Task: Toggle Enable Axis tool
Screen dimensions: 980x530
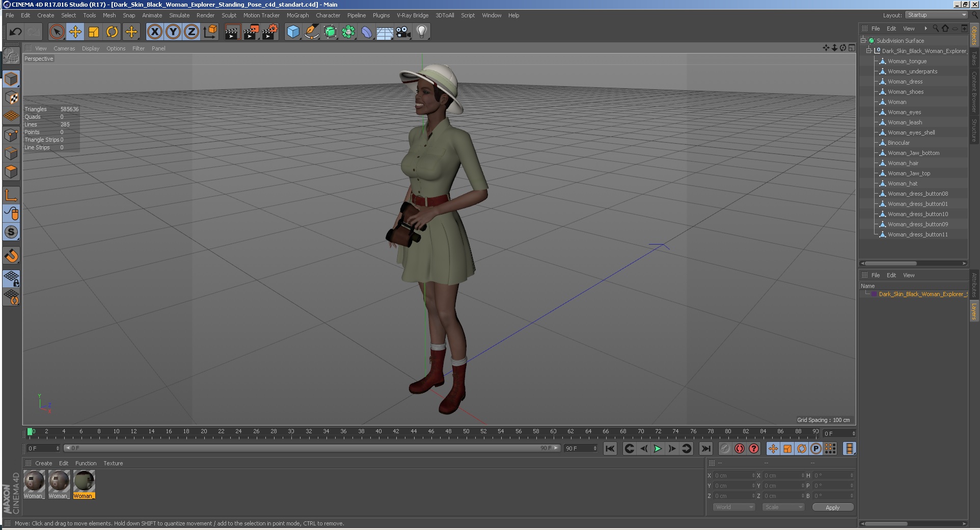Action: 11,195
